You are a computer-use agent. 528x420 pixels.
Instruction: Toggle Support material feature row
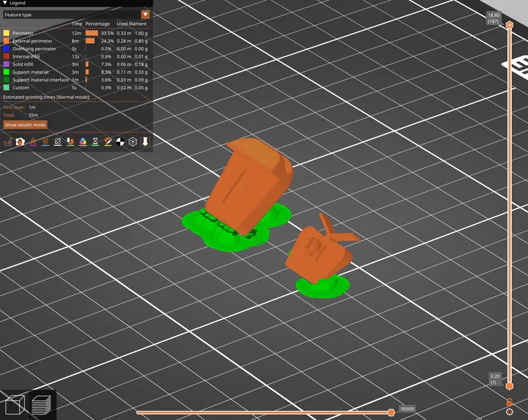coord(76,72)
